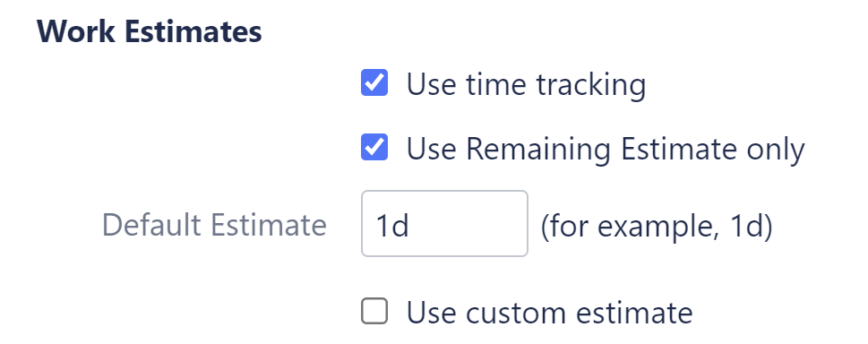
Task: Turn on custom estimate option
Action: (x=374, y=311)
